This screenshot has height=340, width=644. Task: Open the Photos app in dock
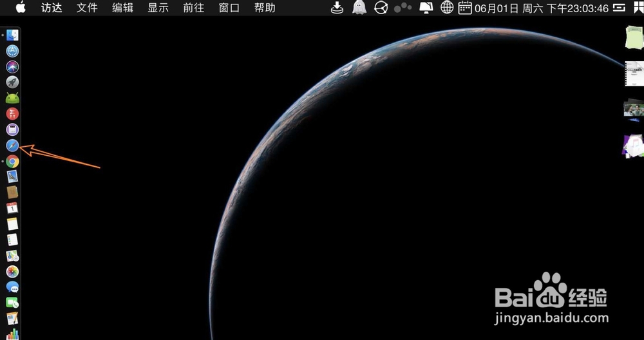12,272
